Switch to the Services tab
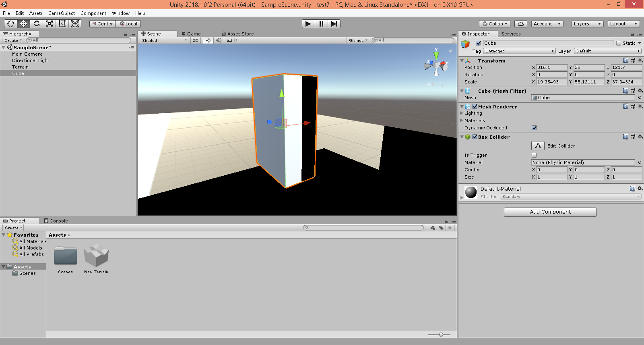 click(511, 34)
